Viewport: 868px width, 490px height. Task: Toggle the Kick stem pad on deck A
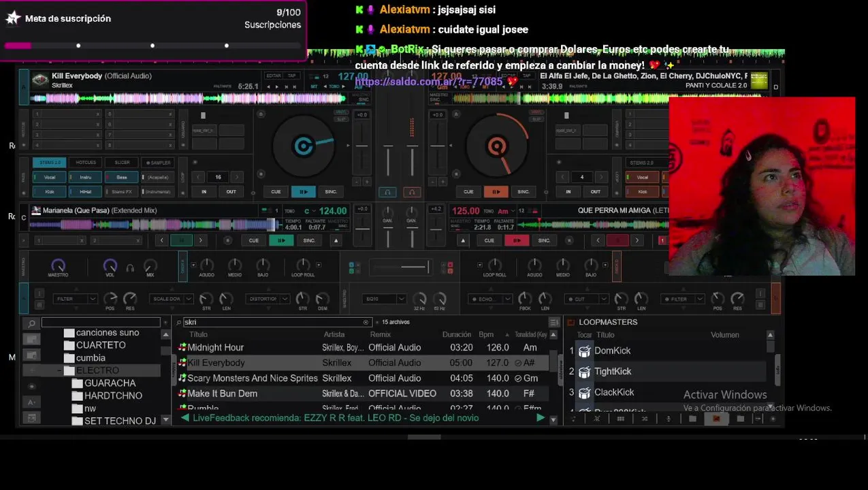pyautogui.click(x=50, y=192)
